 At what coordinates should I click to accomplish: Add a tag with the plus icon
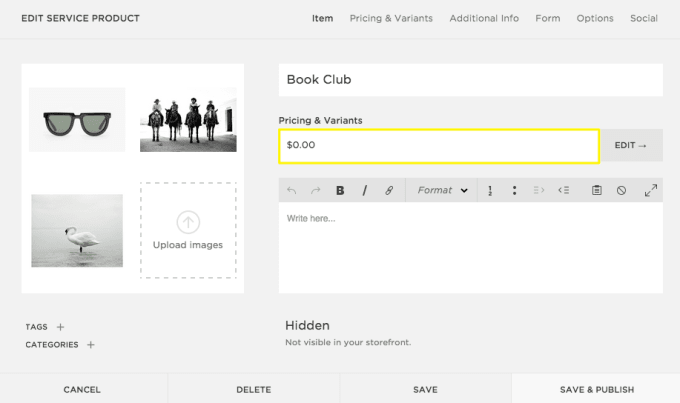(60, 327)
